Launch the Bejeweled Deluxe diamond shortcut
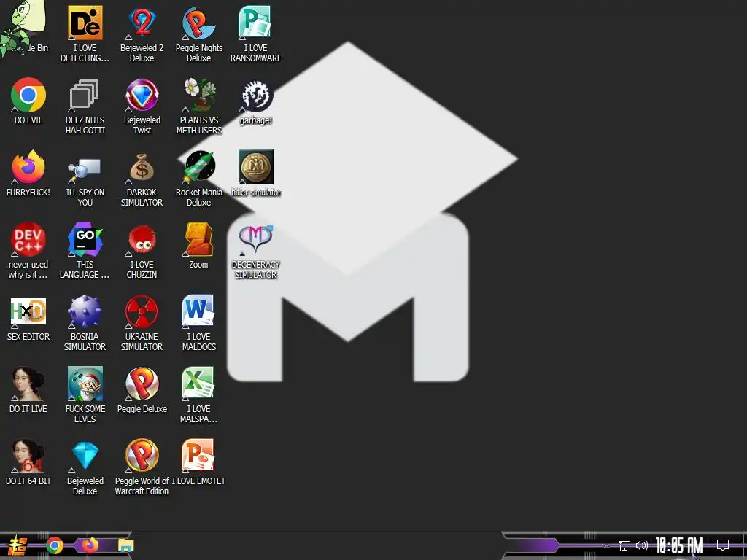The width and height of the screenshot is (747, 560). pyautogui.click(x=85, y=467)
